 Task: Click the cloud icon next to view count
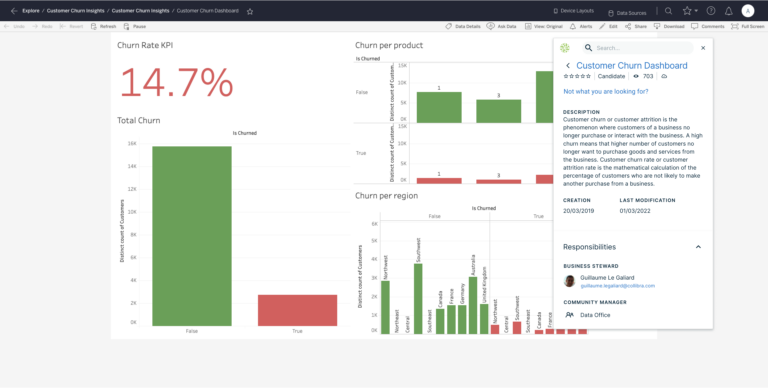pyautogui.click(x=664, y=76)
